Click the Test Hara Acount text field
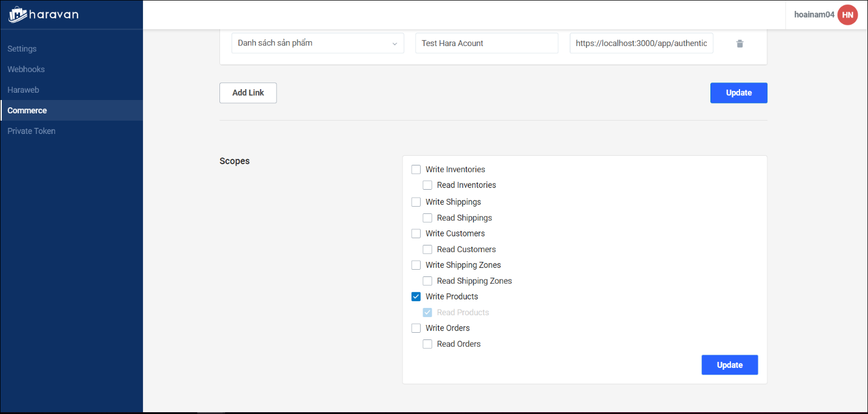The width and height of the screenshot is (868, 414). pos(486,43)
